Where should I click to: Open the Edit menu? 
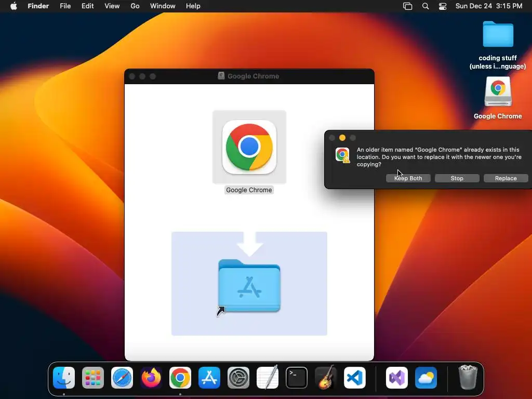coord(87,6)
